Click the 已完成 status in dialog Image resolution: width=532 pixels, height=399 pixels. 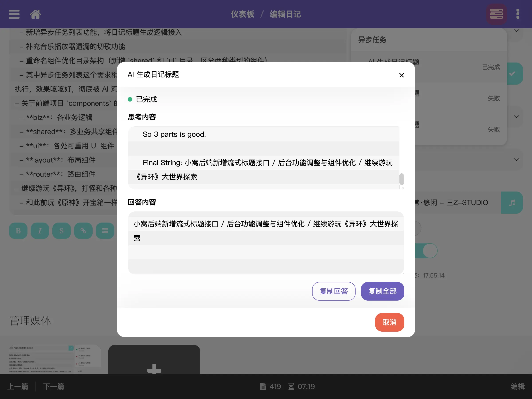click(x=146, y=99)
